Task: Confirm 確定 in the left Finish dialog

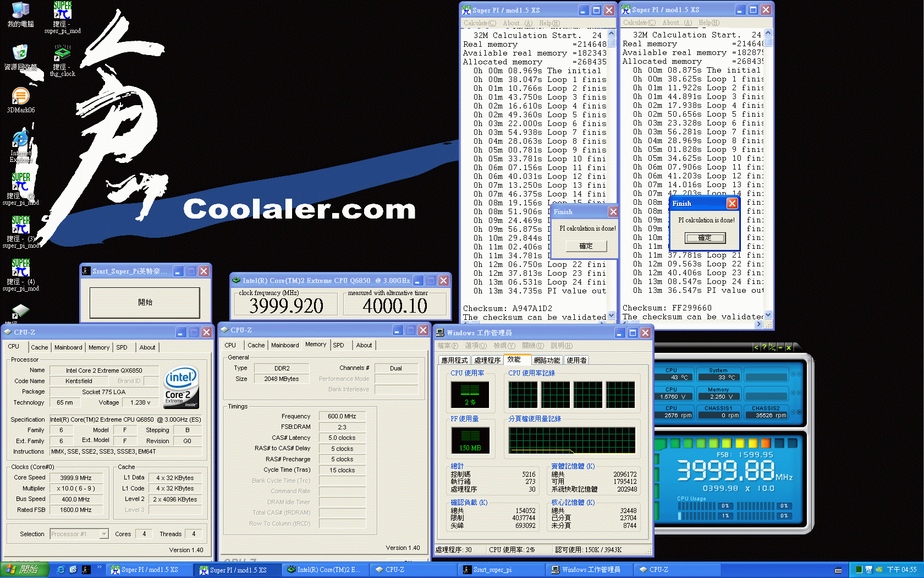Action: click(586, 246)
